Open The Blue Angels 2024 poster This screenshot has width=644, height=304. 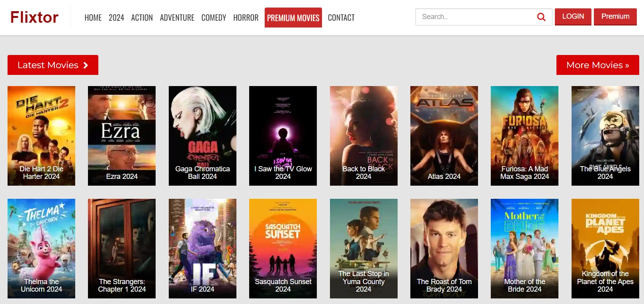click(x=605, y=136)
